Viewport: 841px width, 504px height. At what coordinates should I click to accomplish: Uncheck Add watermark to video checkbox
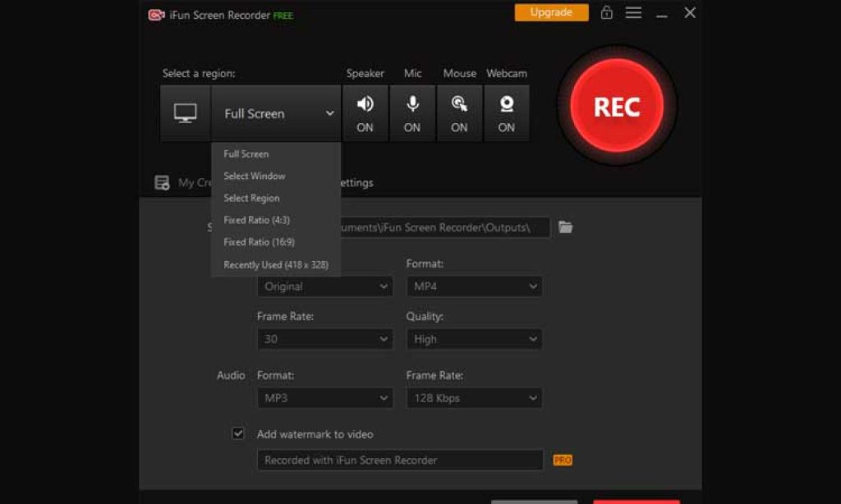pyautogui.click(x=238, y=433)
